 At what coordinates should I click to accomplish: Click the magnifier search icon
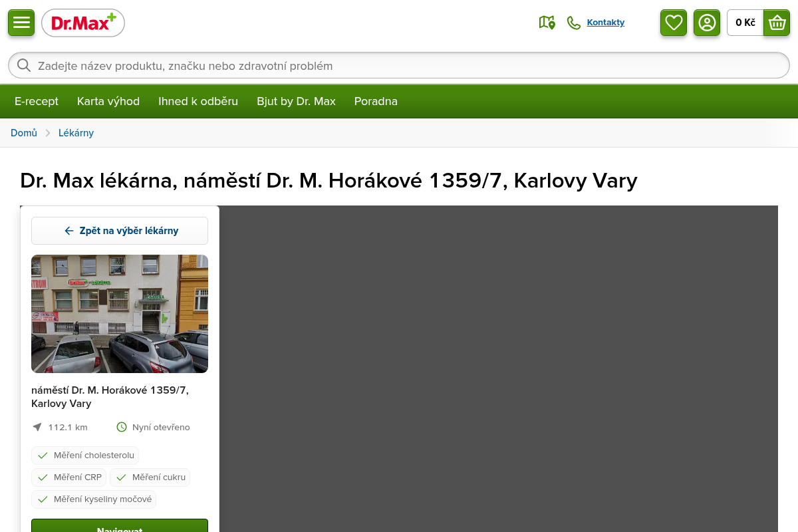[x=24, y=65]
